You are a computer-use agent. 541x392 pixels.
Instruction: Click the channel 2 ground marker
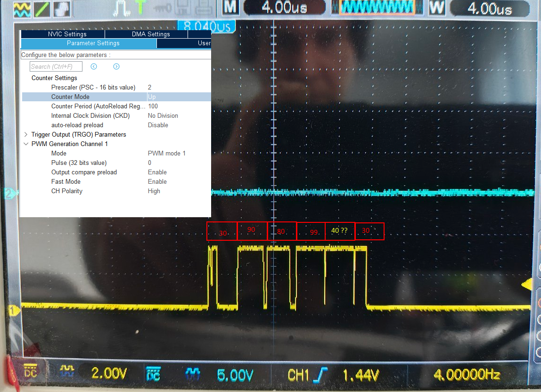pyautogui.click(x=8, y=193)
